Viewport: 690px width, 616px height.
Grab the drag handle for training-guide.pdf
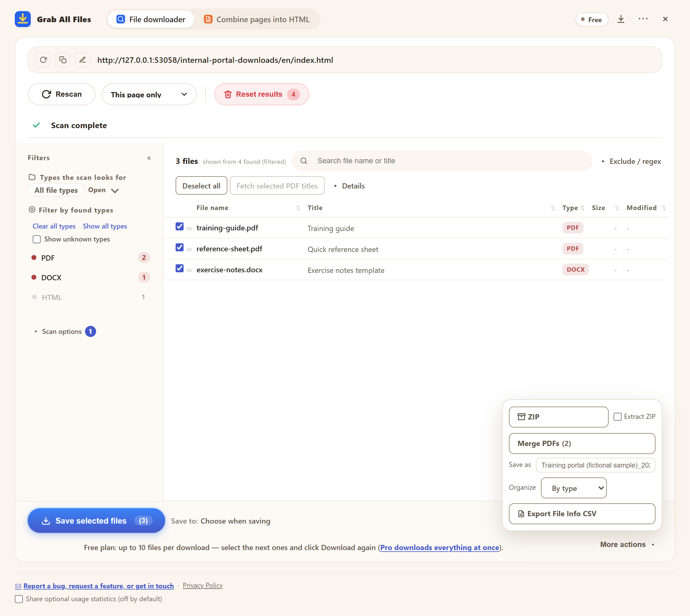[189, 229]
